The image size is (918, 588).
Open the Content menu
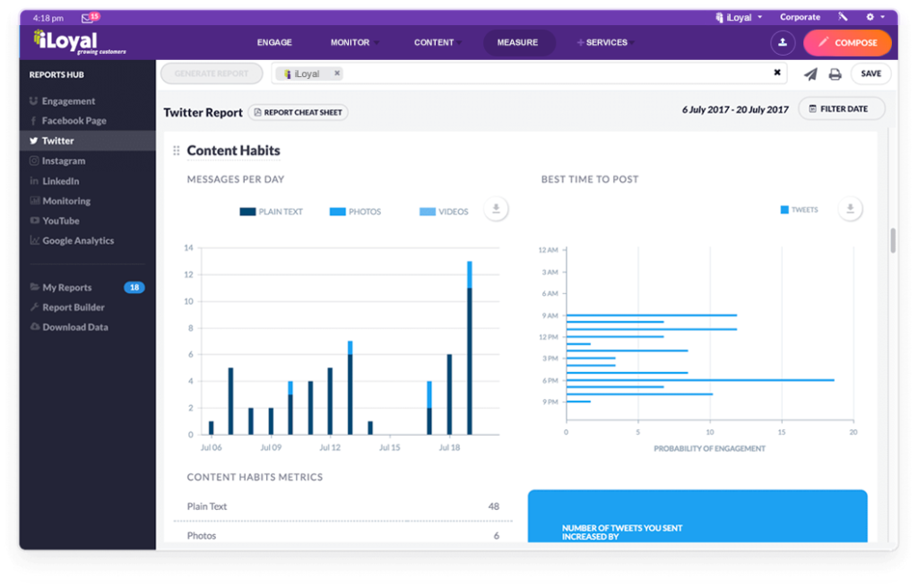[x=437, y=42]
